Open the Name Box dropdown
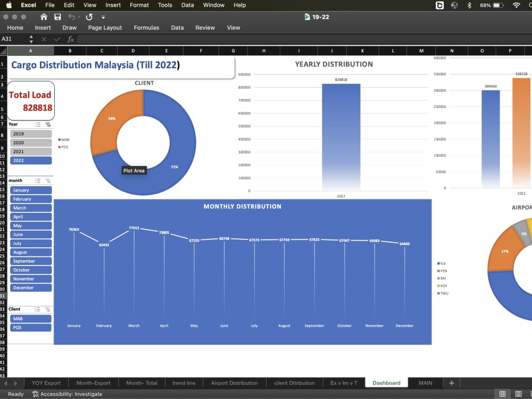The width and height of the screenshot is (532, 399). pyautogui.click(x=31, y=39)
